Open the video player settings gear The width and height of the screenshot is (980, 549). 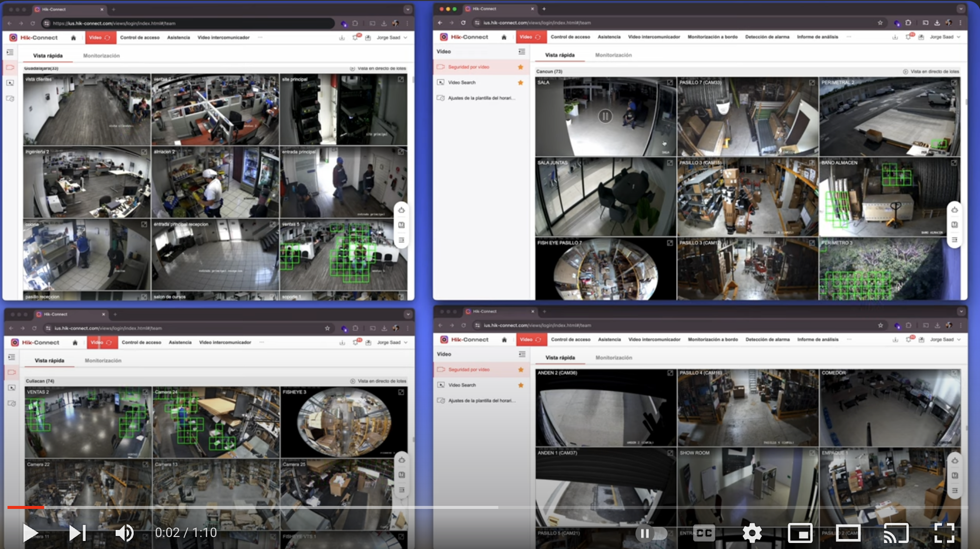click(752, 533)
